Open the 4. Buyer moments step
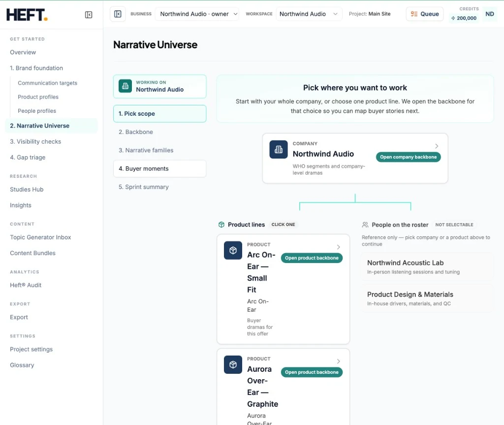Viewport: 504px width, 425px height. tap(160, 168)
